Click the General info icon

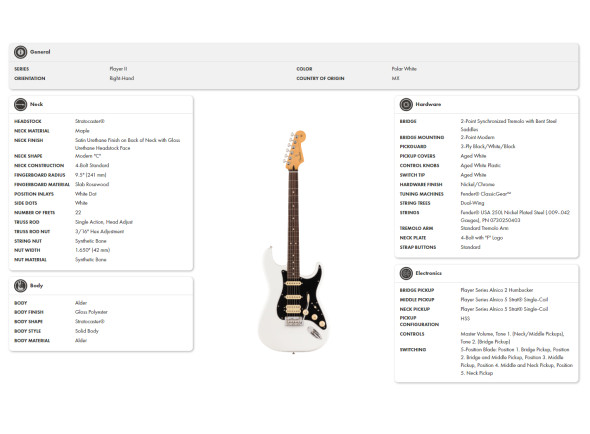20,52
